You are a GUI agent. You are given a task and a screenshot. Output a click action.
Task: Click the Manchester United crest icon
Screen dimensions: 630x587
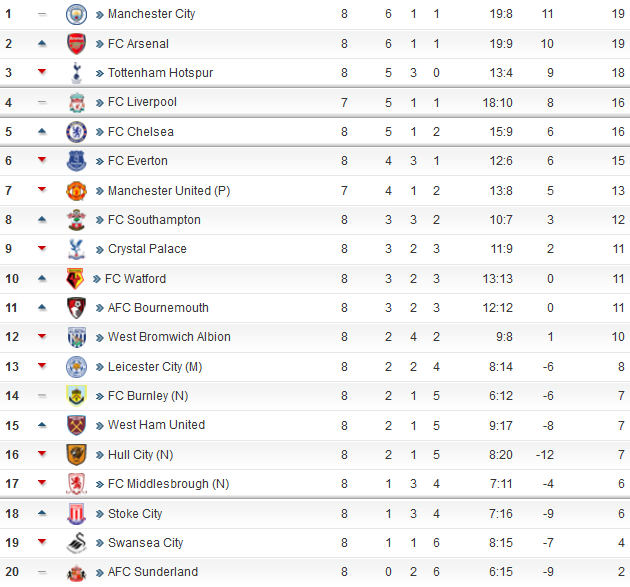(x=76, y=190)
